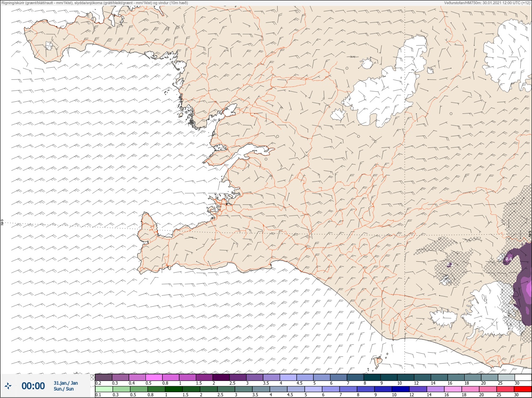Click the '0.1' value in bottom legend row
This screenshot has width=532, height=398.
coord(98,395)
